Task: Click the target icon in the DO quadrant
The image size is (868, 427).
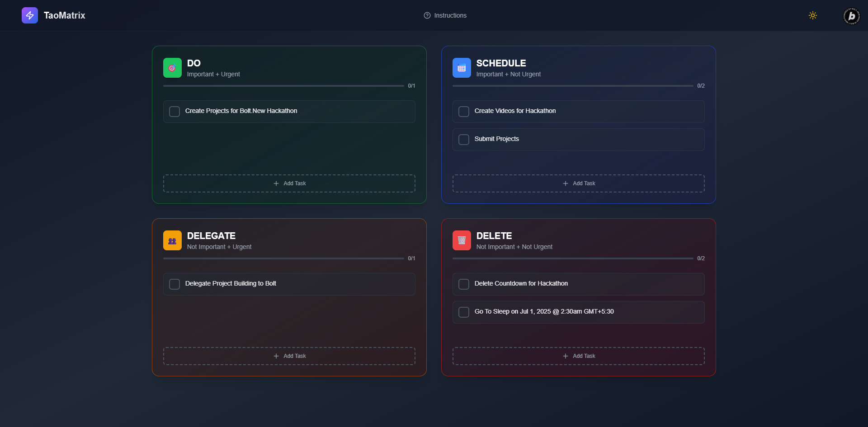Action: pos(172,67)
